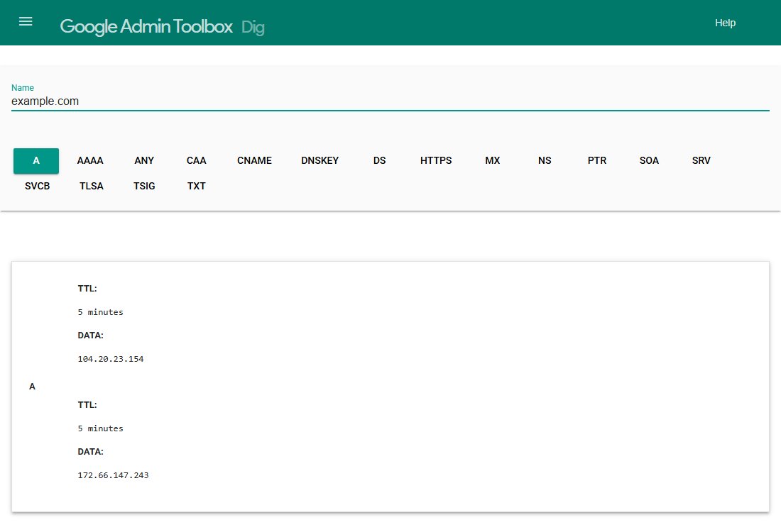Select the DS record type
This screenshot has height=532, width=781.
[380, 161]
